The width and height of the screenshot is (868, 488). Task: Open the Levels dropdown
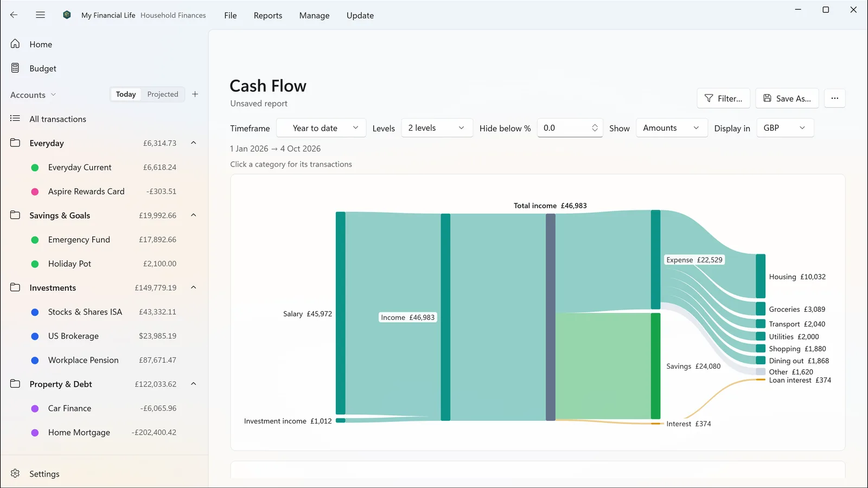(437, 128)
